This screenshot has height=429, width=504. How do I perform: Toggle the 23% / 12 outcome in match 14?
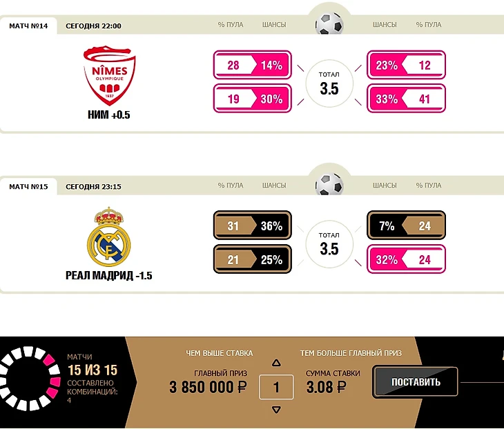coord(406,66)
